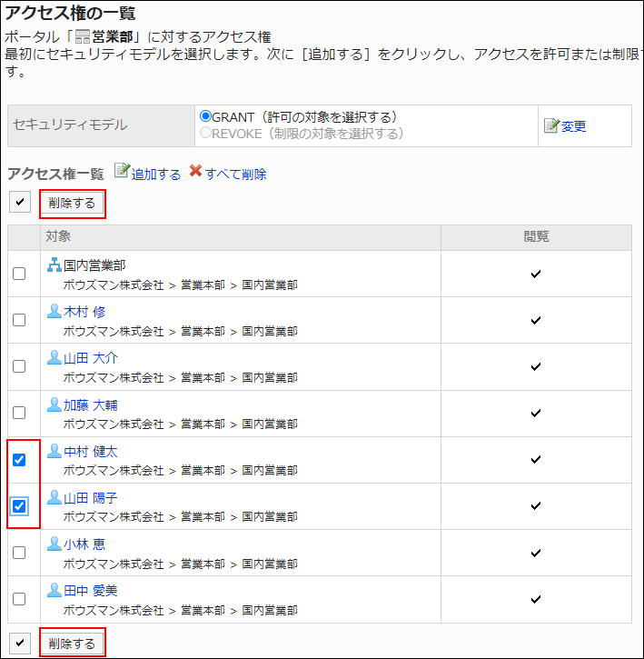The image size is (644, 659).
Task: Check the box for 小林 恵
Action: (19, 553)
